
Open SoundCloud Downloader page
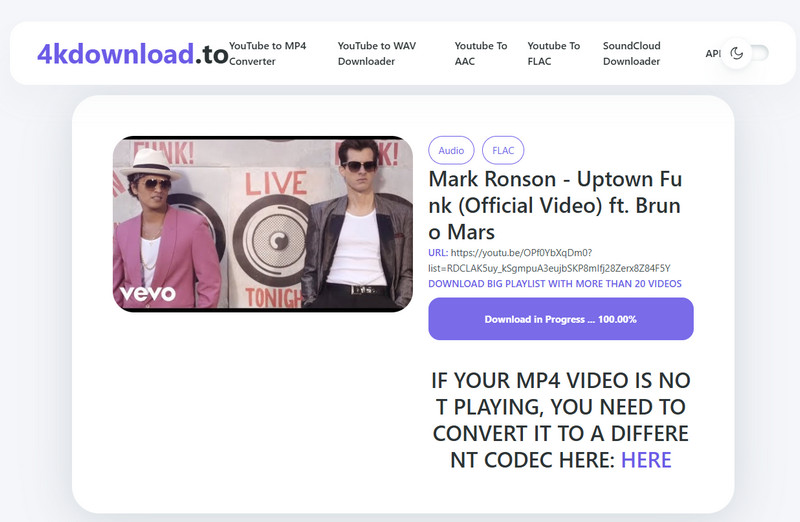click(631, 54)
